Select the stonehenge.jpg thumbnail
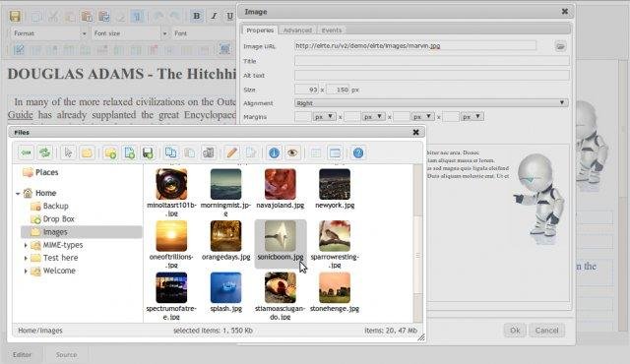The height and width of the screenshot is (364, 630). 335,292
